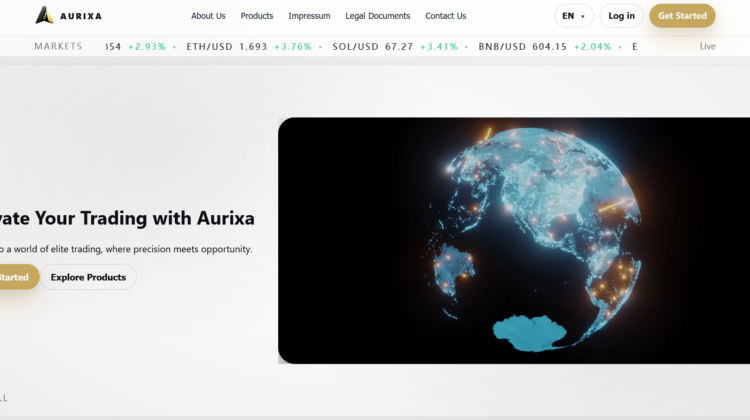This screenshot has height=420, width=750.
Task: Open the Contact Us page
Action: [x=446, y=16]
